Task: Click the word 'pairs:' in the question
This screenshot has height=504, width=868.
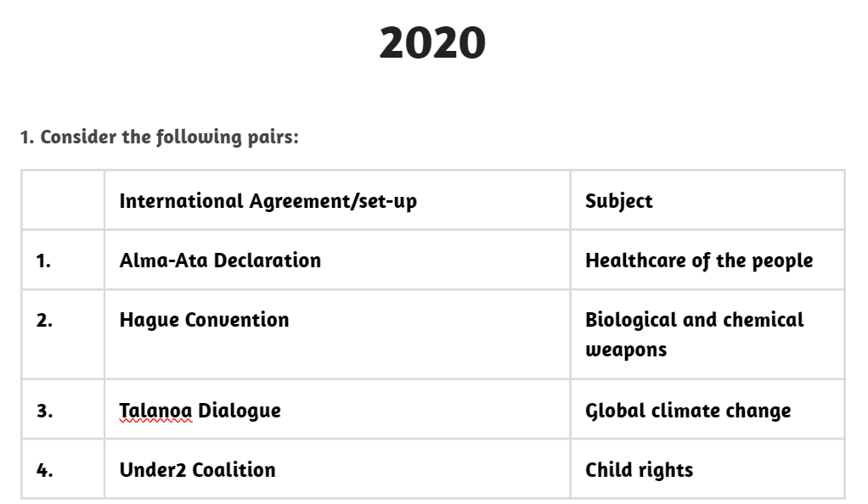Action: coord(272,137)
